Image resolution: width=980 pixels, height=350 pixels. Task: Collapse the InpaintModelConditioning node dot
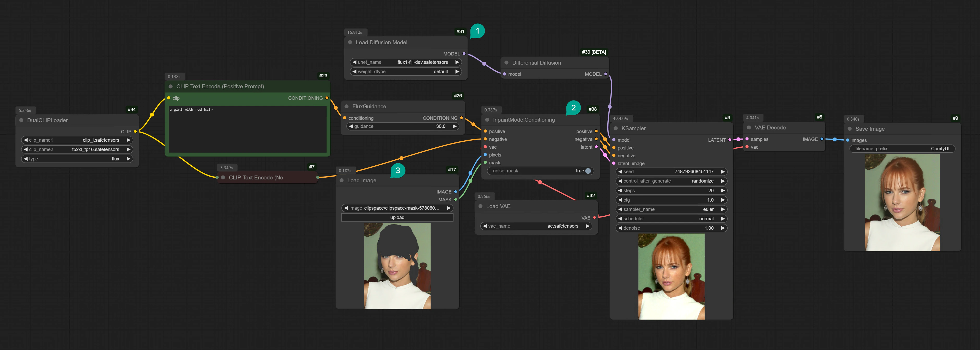pos(487,120)
